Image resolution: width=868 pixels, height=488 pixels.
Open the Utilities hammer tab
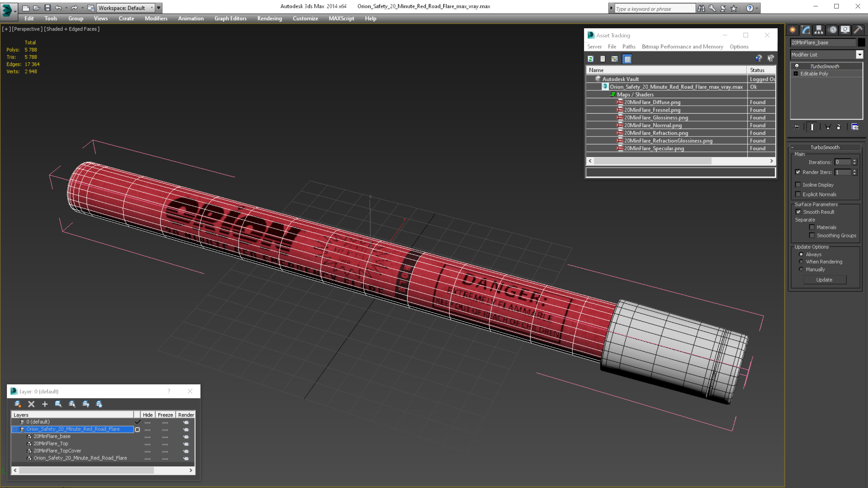[x=858, y=30]
